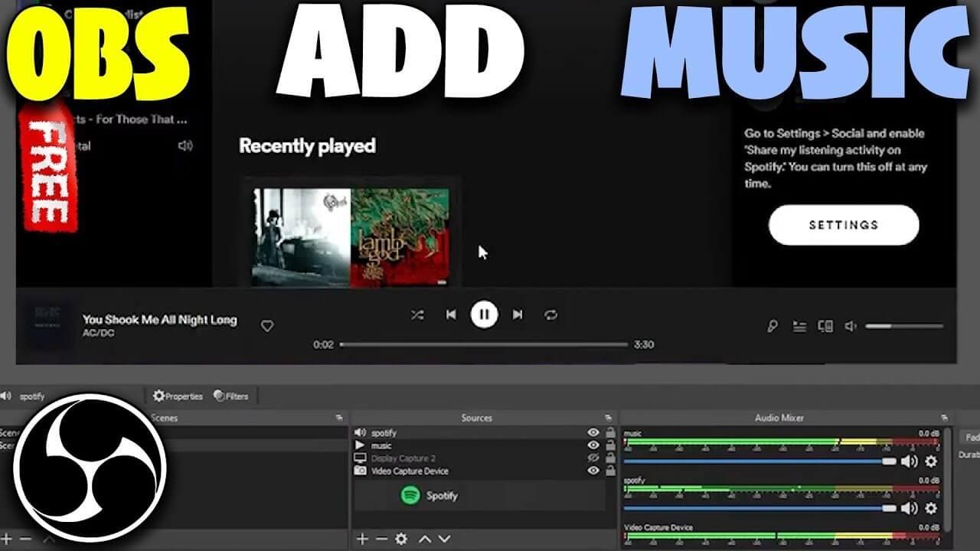
Task: Move the selected source down
Action: point(444,540)
